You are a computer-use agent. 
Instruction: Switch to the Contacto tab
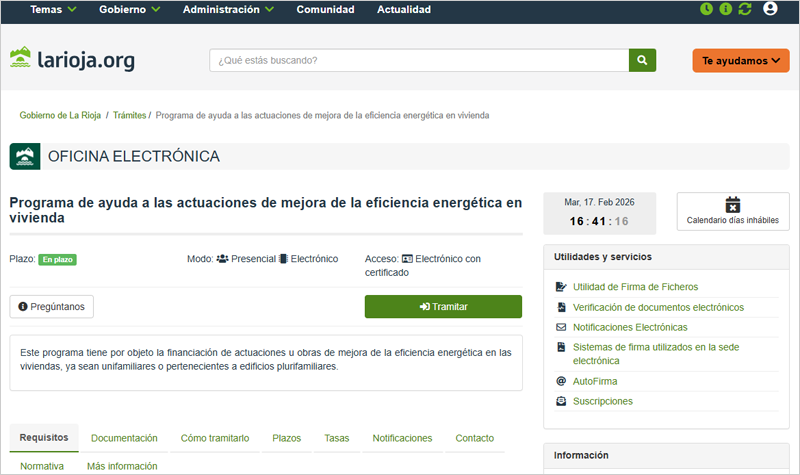474,438
